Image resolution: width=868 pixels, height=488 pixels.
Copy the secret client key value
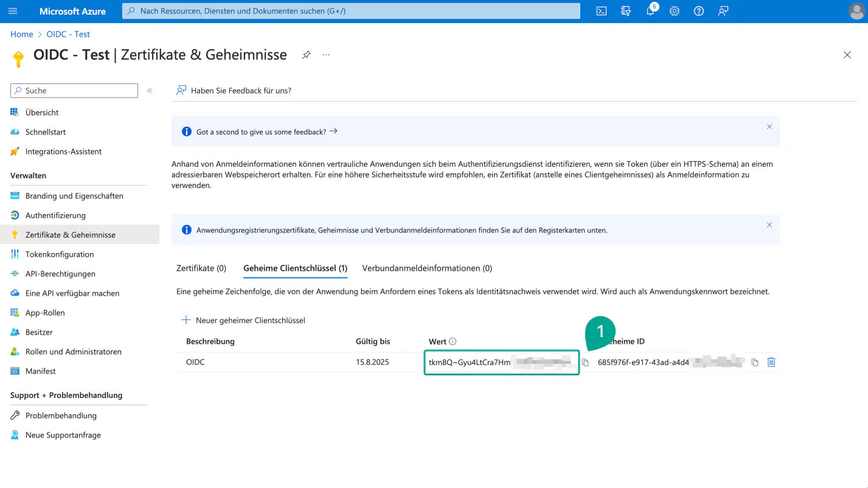click(585, 363)
